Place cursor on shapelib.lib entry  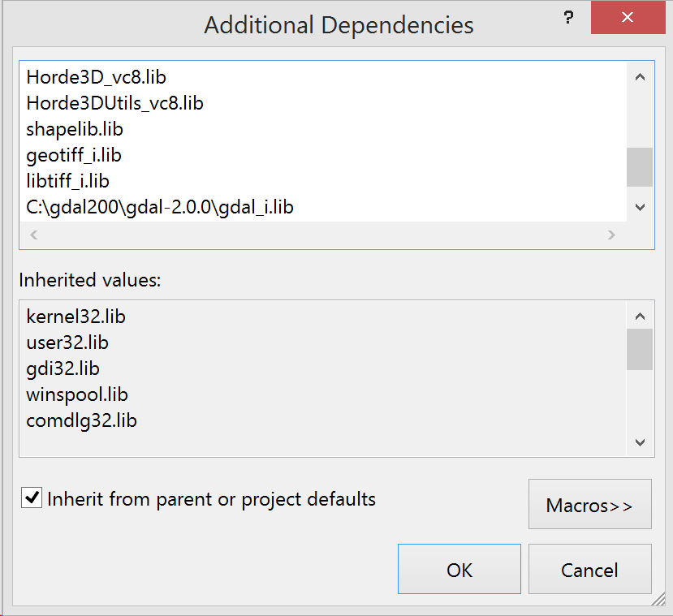(75, 129)
